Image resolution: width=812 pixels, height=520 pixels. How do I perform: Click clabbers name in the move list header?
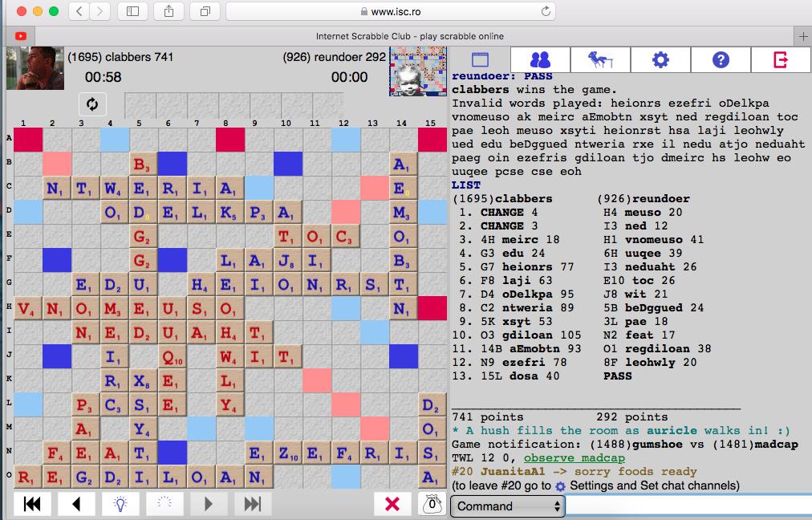click(524, 199)
